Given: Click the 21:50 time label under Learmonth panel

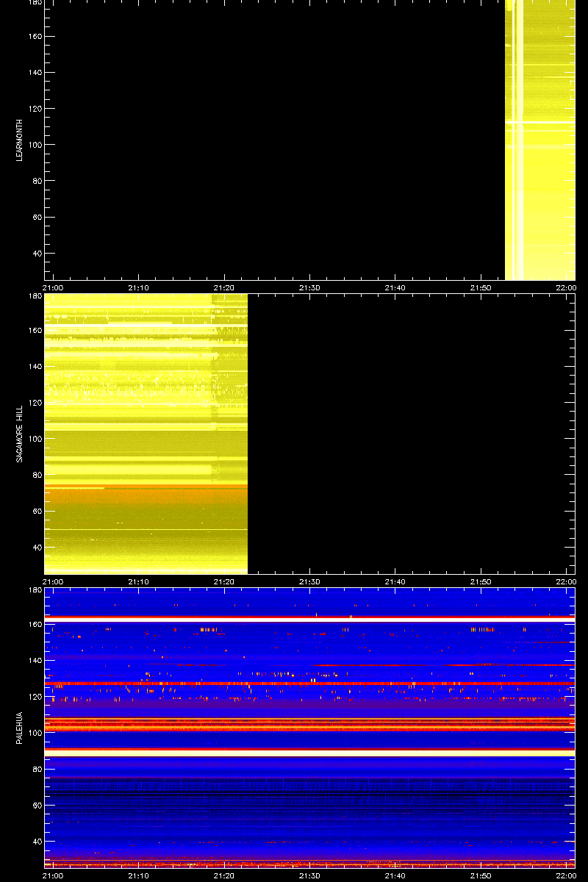Looking at the screenshot, I should [480, 287].
